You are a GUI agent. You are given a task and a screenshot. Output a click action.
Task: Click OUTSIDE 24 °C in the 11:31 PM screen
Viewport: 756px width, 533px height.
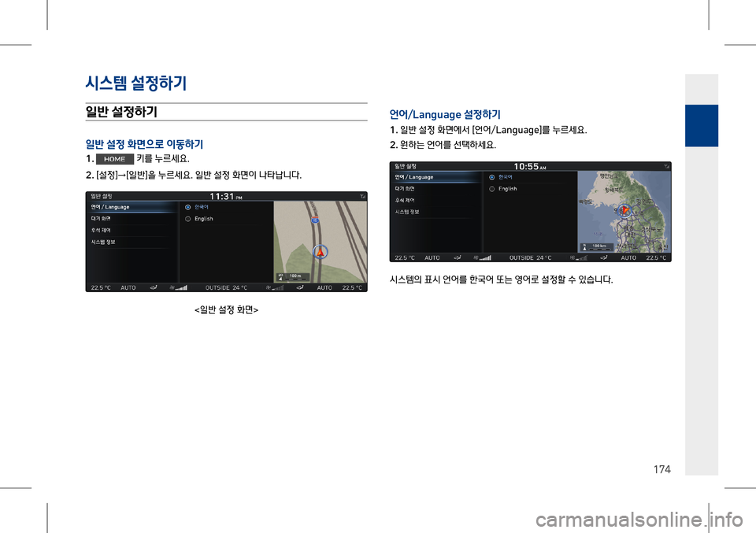point(226,287)
